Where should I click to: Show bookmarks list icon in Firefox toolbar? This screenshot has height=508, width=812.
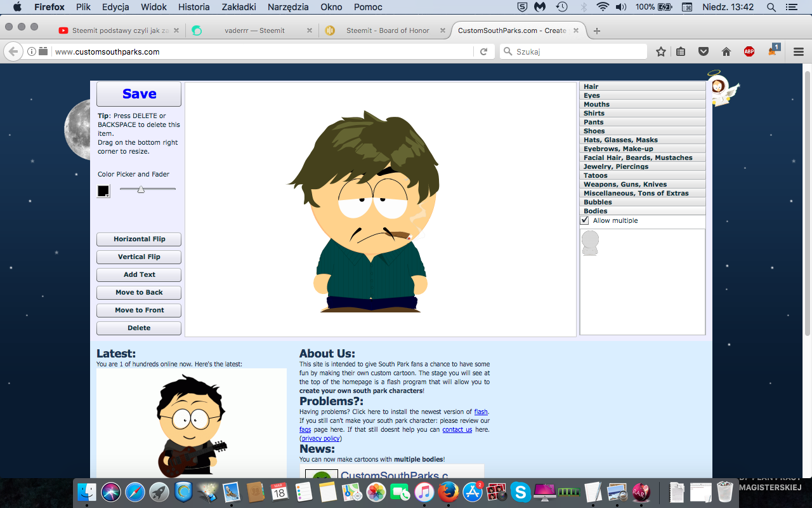pos(681,51)
